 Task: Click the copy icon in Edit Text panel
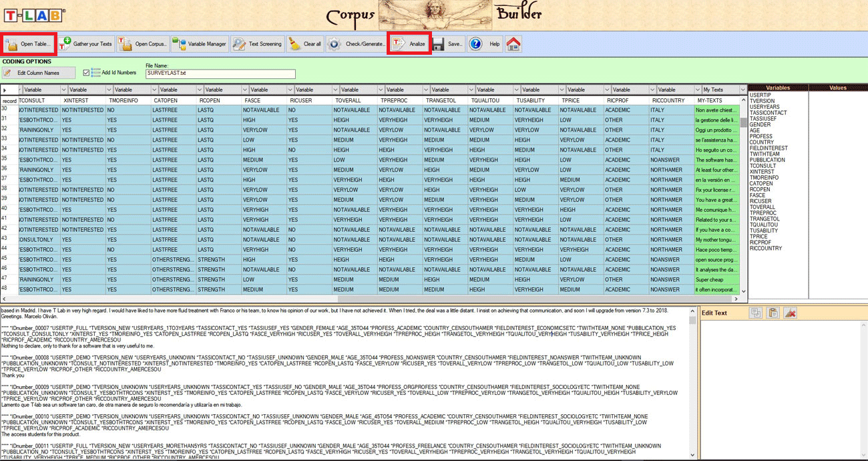pyautogui.click(x=756, y=313)
